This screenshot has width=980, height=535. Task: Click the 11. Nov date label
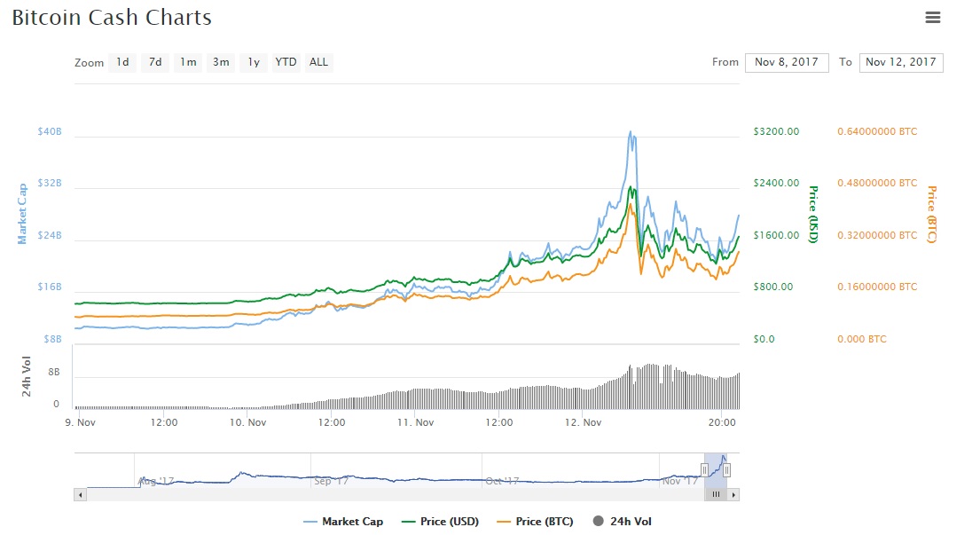(416, 422)
